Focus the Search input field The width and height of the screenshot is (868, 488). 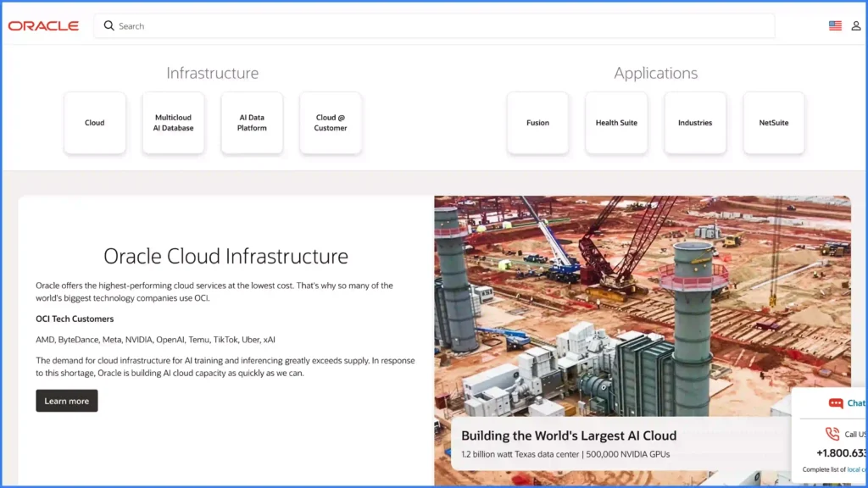click(x=435, y=26)
